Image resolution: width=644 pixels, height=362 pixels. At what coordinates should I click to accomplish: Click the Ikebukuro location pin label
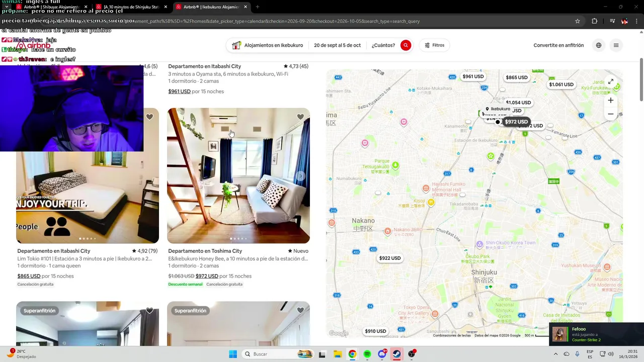coord(497,109)
